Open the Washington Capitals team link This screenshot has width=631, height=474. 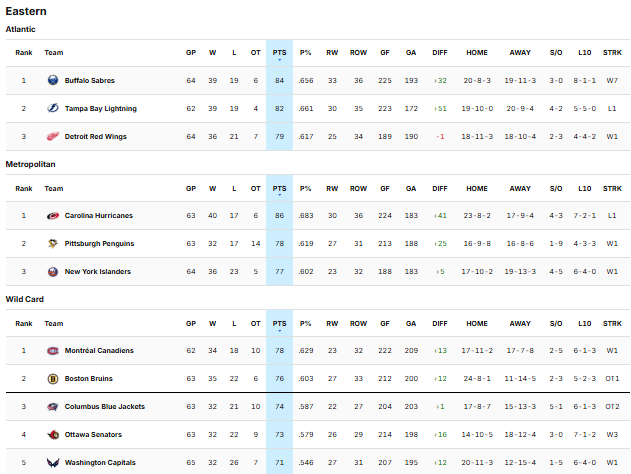click(x=100, y=463)
